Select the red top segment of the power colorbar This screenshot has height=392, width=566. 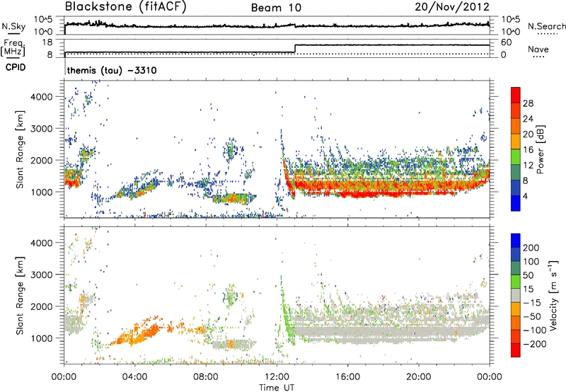click(x=516, y=96)
